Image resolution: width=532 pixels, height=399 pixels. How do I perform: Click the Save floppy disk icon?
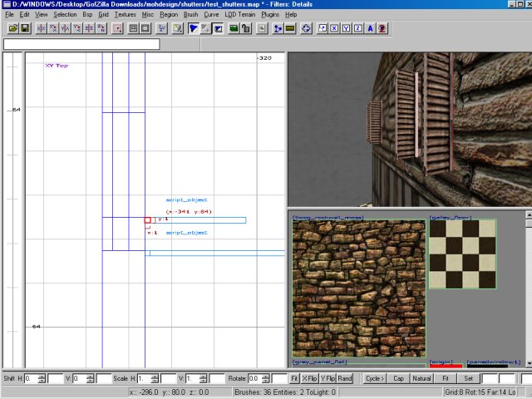pyautogui.click(x=25, y=28)
